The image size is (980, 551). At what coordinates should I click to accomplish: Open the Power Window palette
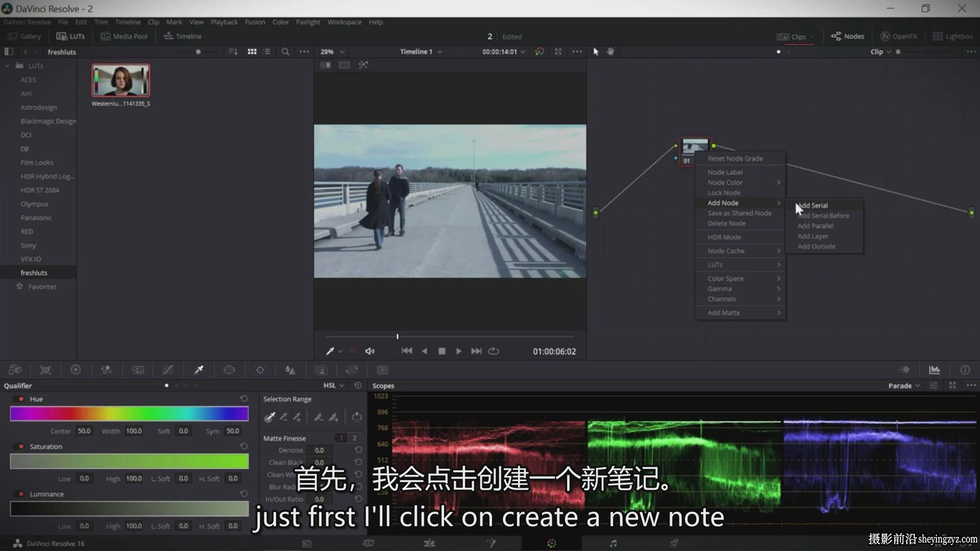229,370
